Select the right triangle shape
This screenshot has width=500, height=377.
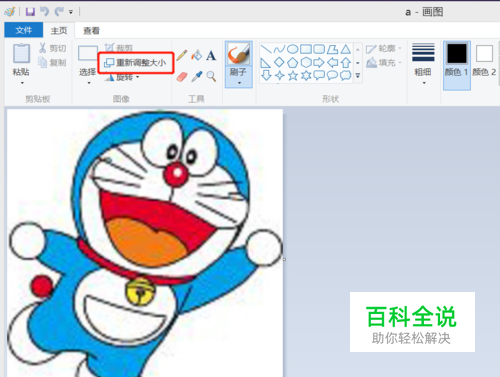266,63
